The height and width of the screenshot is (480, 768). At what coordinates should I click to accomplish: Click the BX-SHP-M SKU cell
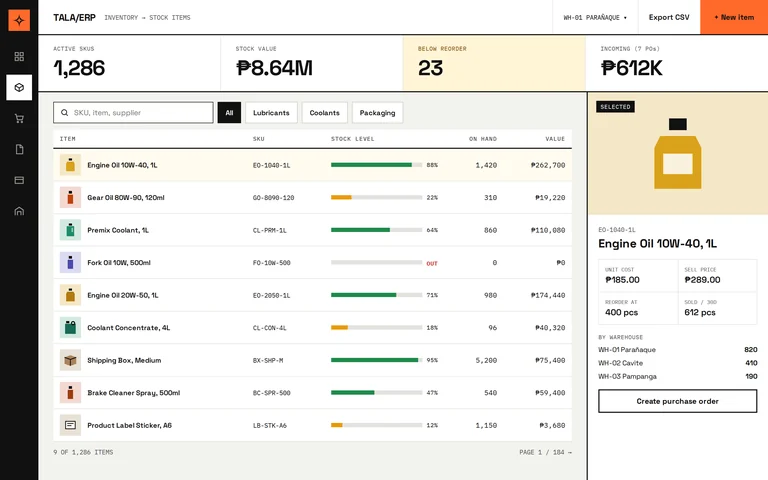pos(268,360)
